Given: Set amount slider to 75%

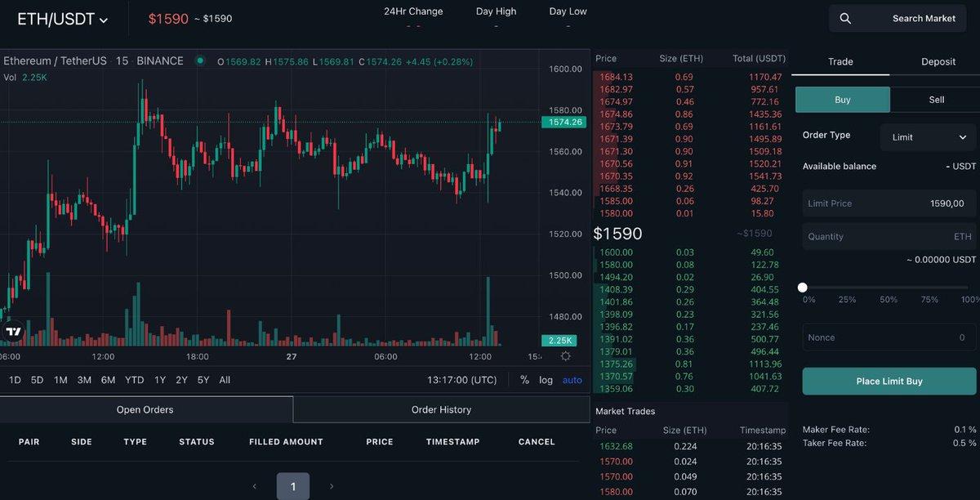Looking at the screenshot, I should 930,300.
